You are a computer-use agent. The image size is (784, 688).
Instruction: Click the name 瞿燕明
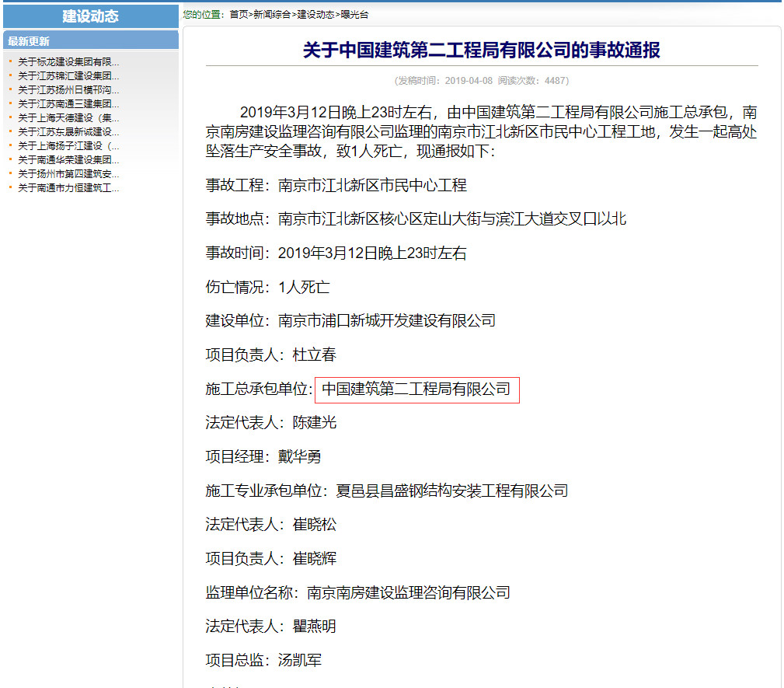315,626
